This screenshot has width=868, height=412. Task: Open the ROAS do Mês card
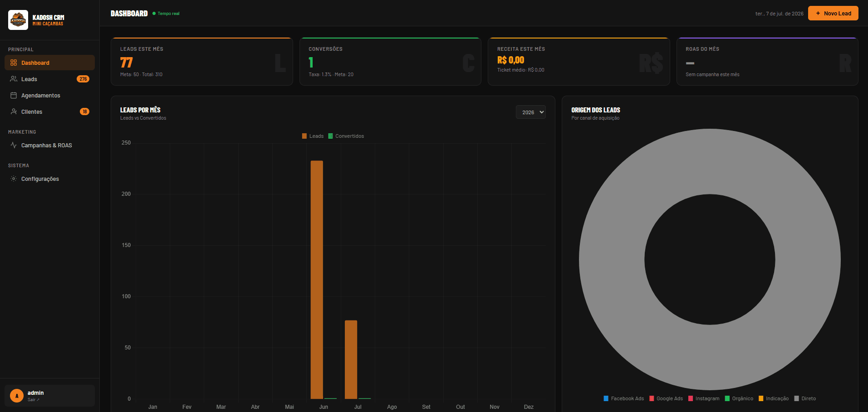pyautogui.click(x=767, y=61)
